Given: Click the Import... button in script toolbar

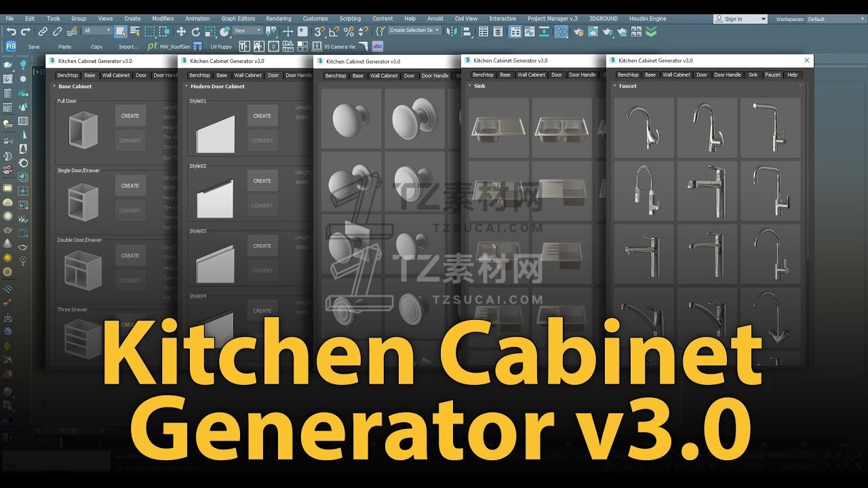Looking at the screenshot, I should [x=129, y=47].
